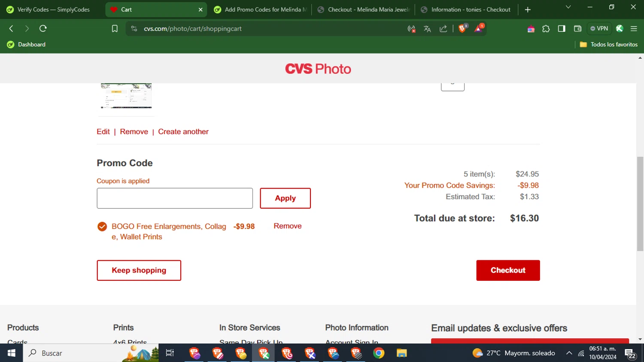Click the address bar URL
Screen dimensions: 644x362
(x=193, y=29)
